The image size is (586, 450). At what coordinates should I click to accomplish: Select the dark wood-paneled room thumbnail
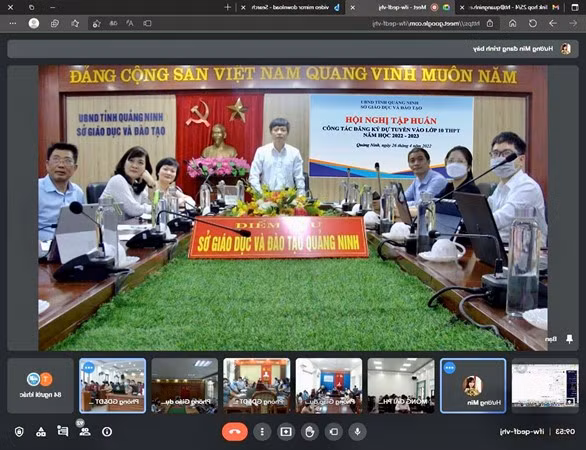coord(185,386)
